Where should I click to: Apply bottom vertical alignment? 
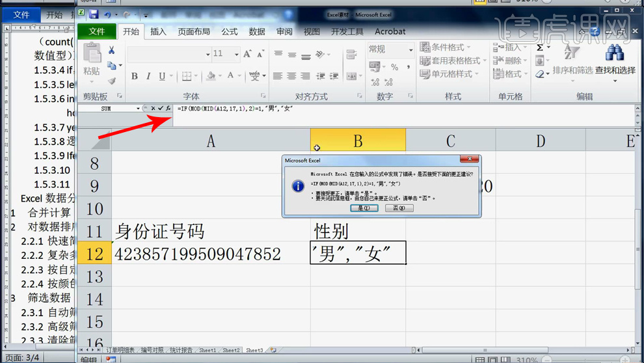[306, 56]
